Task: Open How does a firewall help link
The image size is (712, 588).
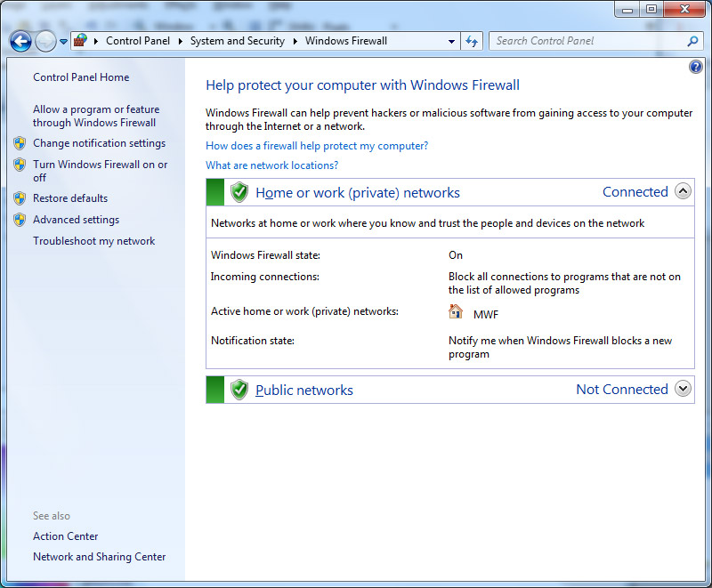Action: (317, 146)
